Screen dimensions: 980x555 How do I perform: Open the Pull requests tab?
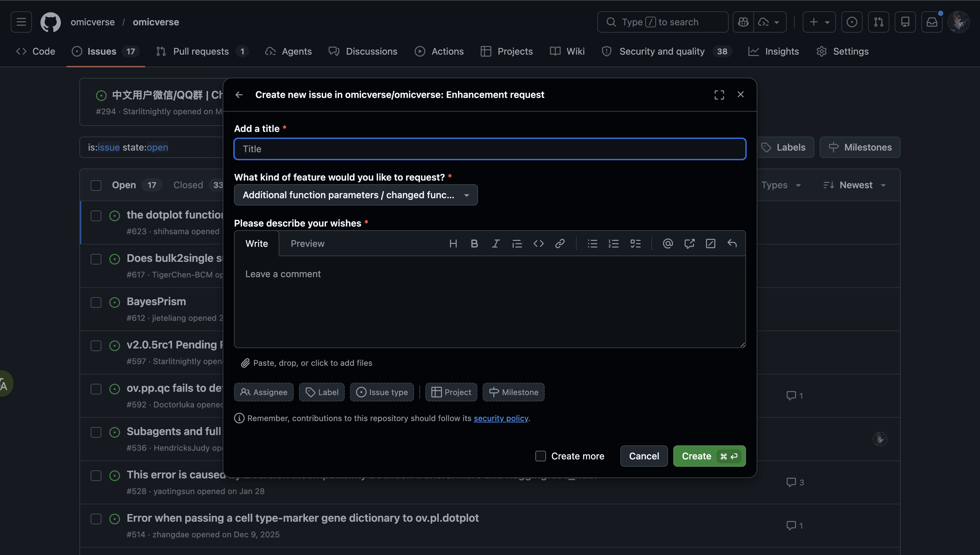202,51
